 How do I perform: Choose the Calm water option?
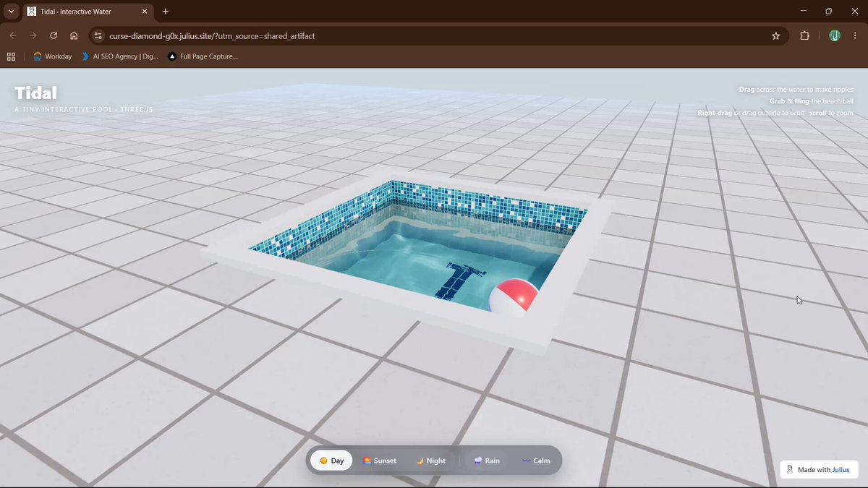tap(536, 461)
